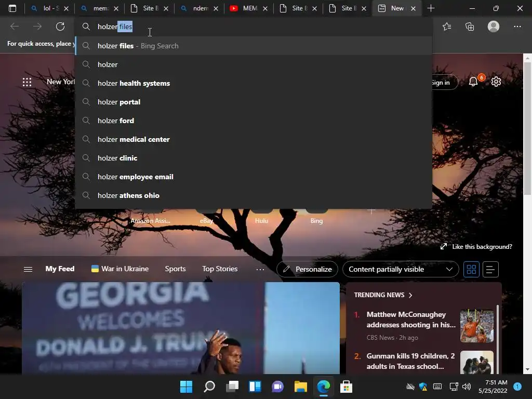532x399 pixels.
Task: Open the Bing quick link tile
Action: (316, 217)
